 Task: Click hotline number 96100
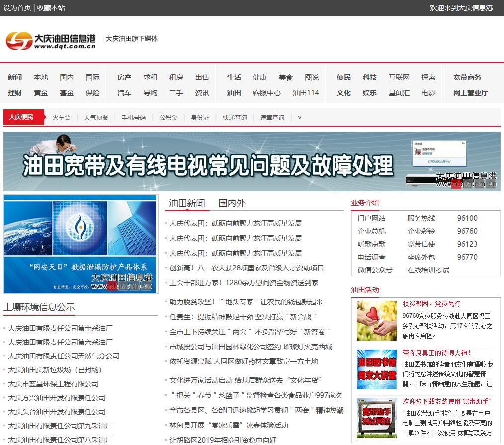[467, 218]
